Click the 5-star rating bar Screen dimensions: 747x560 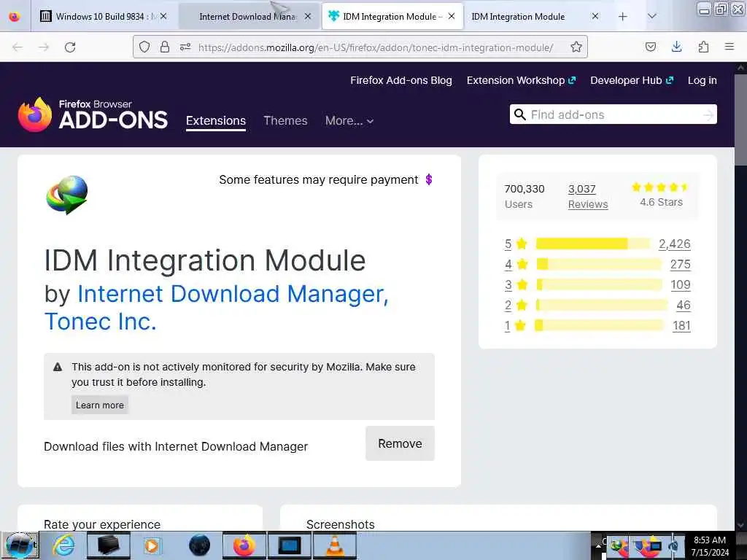tap(592, 244)
